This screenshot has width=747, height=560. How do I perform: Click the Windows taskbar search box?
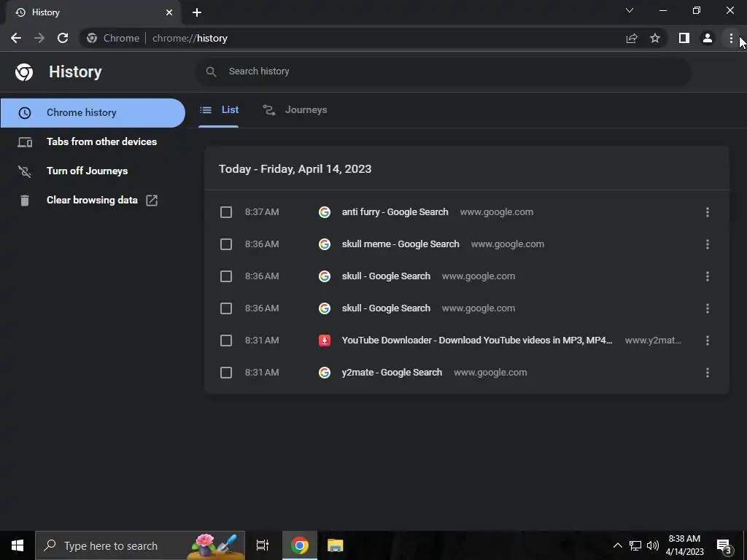(140, 545)
